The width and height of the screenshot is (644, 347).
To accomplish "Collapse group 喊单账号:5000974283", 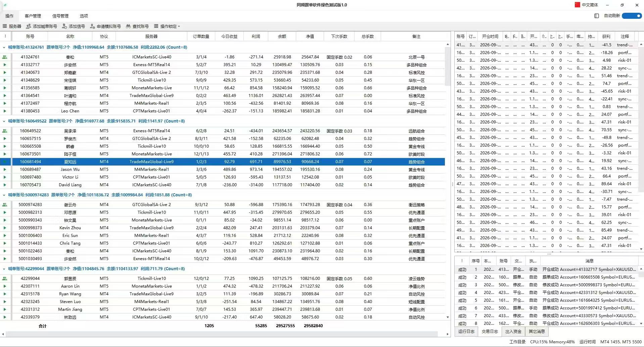I will pos(4,195).
